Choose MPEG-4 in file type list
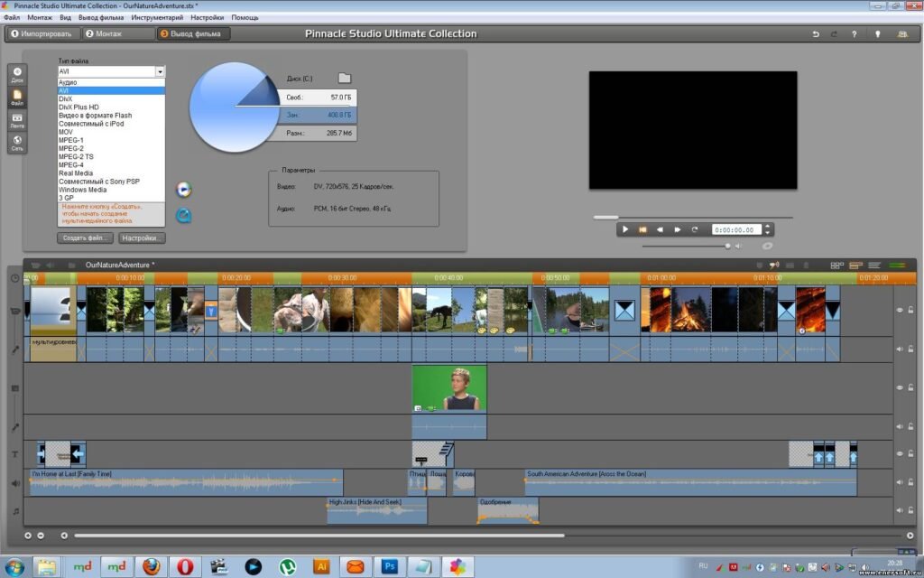The image size is (924, 578). pyautogui.click(x=111, y=165)
